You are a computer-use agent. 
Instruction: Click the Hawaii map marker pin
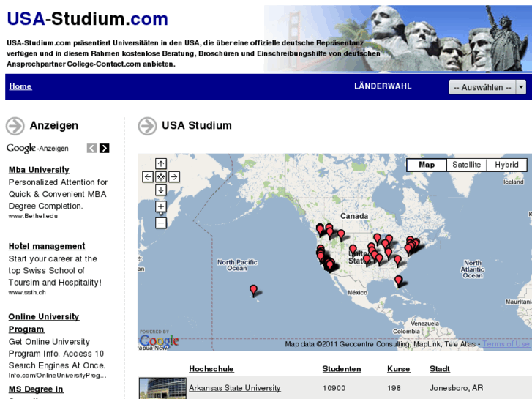[253, 291]
